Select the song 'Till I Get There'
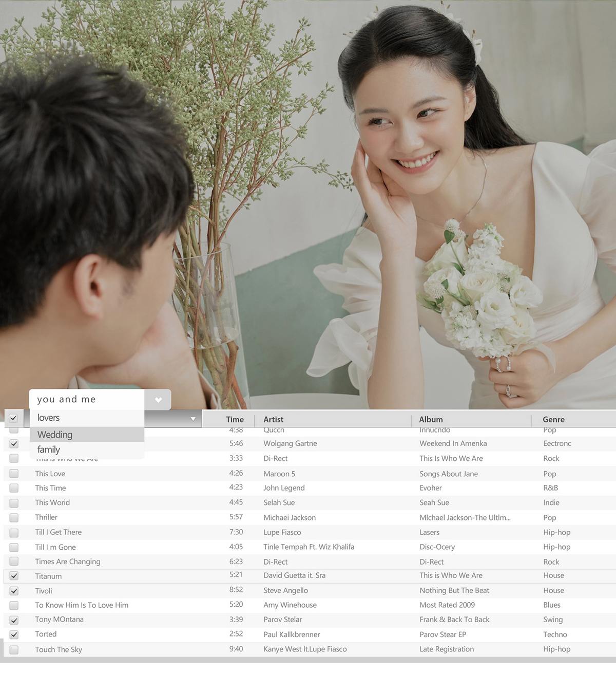Screen dimensions: 616x673 [x=58, y=532]
